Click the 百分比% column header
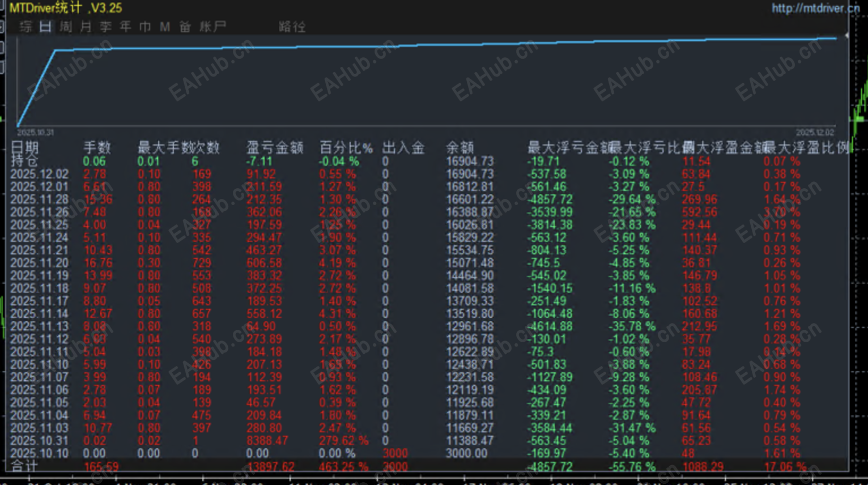The image size is (868, 485). [x=346, y=148]
